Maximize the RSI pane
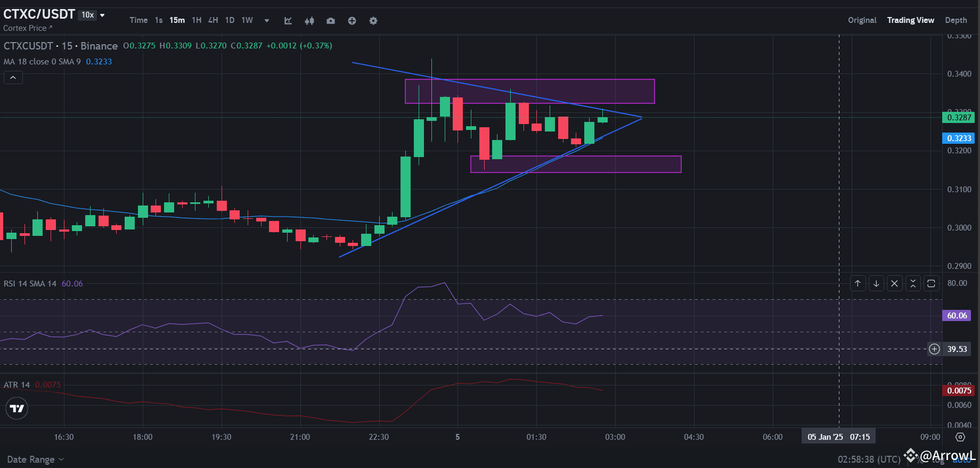The height and width of the screenshot is (468, 980). point(931,283)
